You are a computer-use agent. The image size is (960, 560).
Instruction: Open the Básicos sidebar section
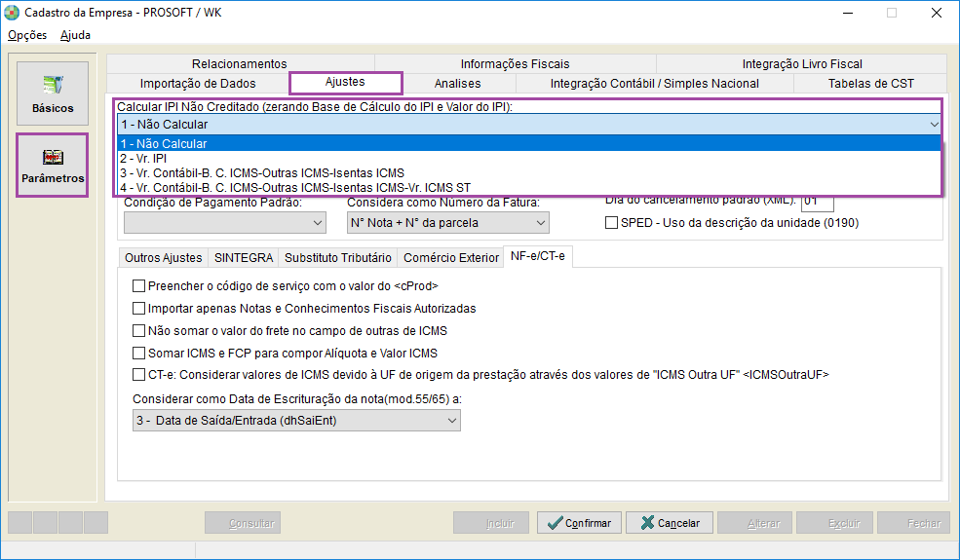(x=53, y=93)
